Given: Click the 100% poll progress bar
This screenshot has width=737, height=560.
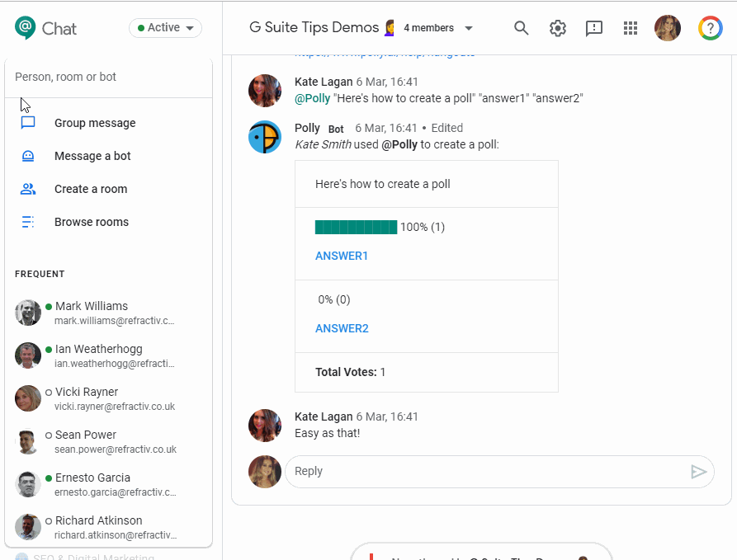Looking at the screenshot, I should [x=357, y=226].
